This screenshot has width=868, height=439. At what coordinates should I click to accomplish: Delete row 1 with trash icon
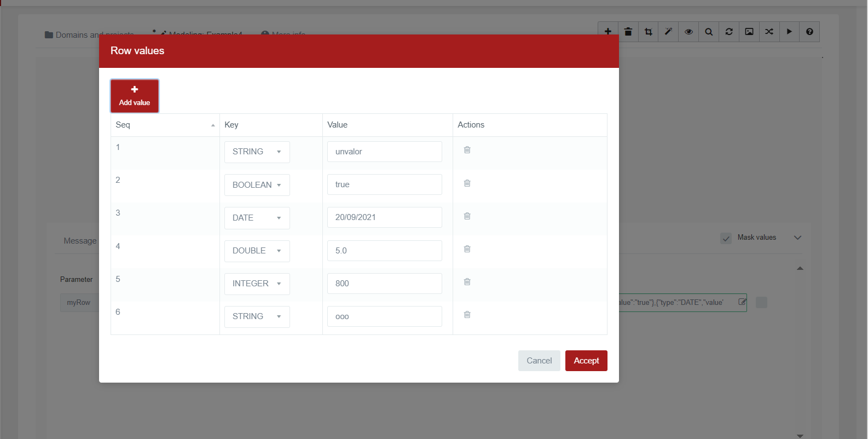467,150
